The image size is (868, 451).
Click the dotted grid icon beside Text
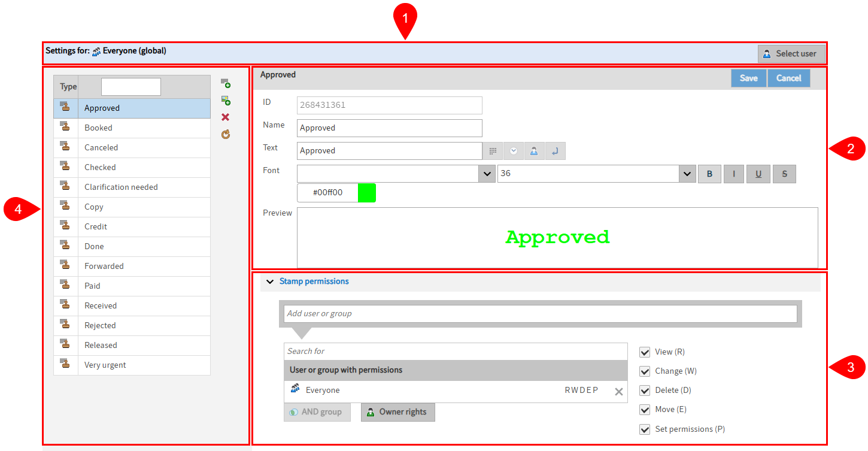click(493, 151)
